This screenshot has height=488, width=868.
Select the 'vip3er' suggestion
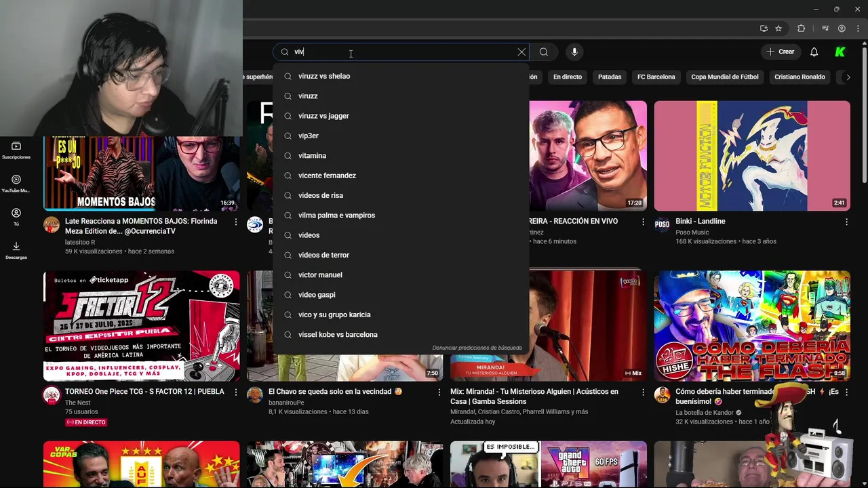pyautogui.click(x=401, y=136)
